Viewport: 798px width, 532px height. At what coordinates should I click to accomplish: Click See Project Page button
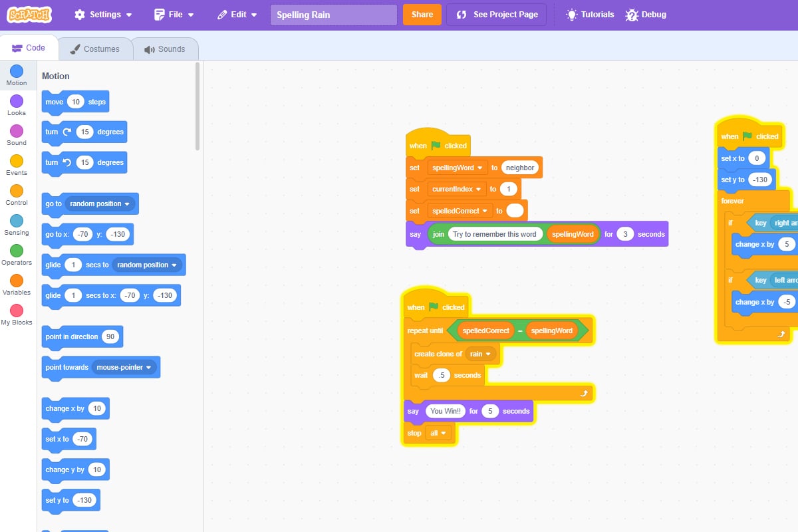tap(497, 15)
